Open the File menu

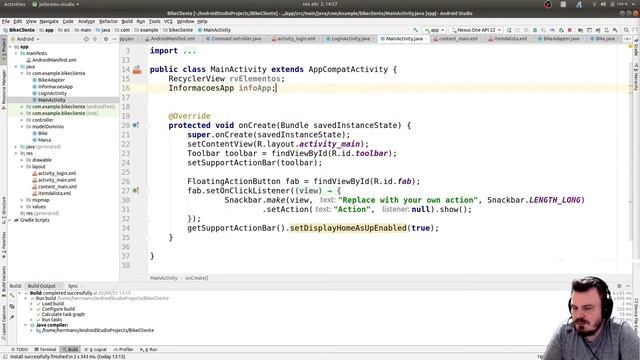click(6, 21)
